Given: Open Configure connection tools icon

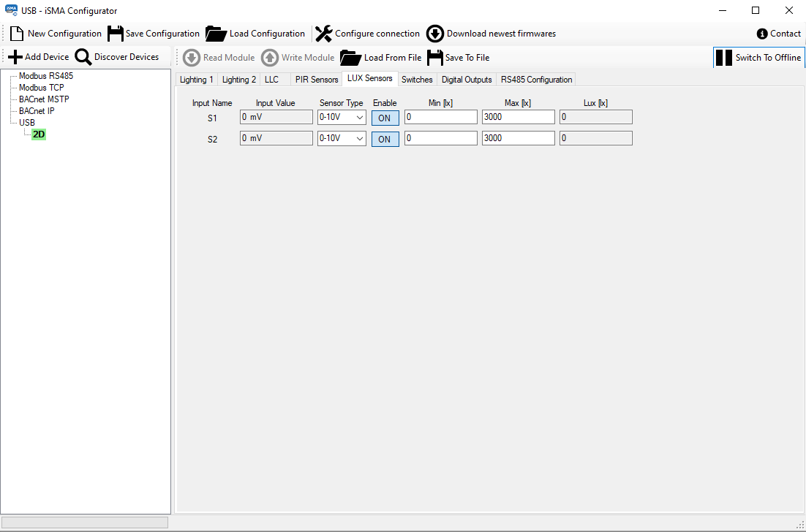Looking at the screenshot, I should tap(323, 34).
